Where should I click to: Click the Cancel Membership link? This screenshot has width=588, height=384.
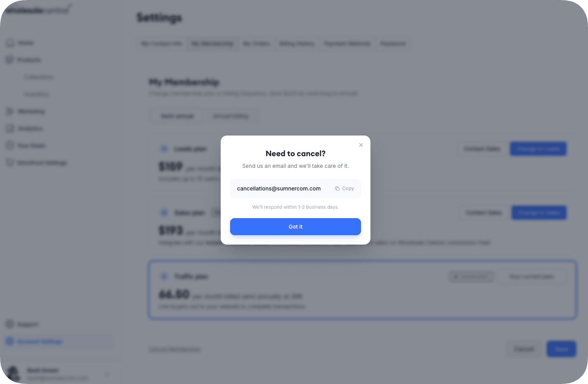175,350
